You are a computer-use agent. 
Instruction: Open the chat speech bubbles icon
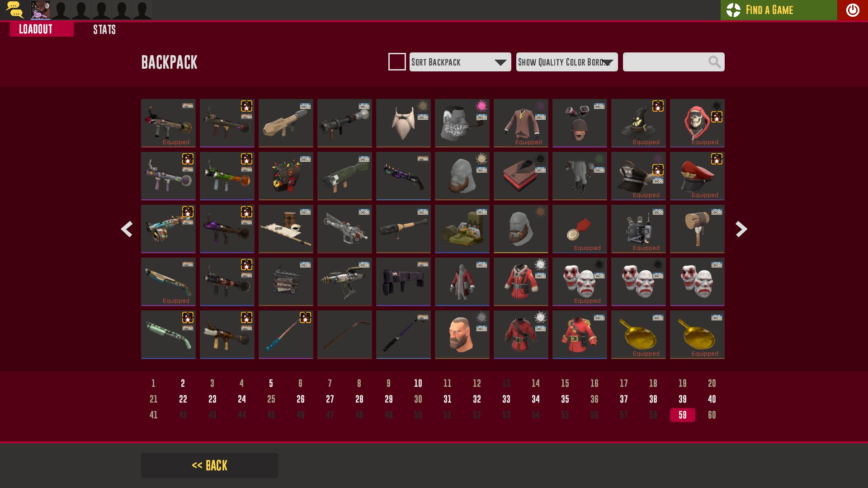14,10
